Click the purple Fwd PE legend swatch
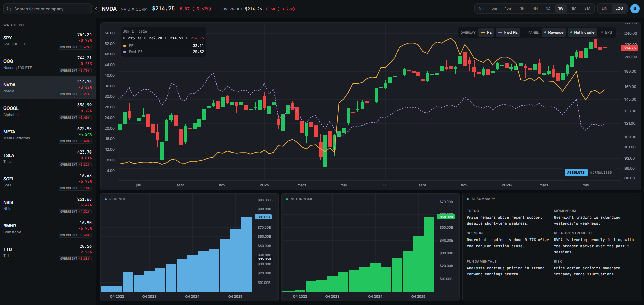This screenshot has height=305, width=644. (x=125, y=52)
